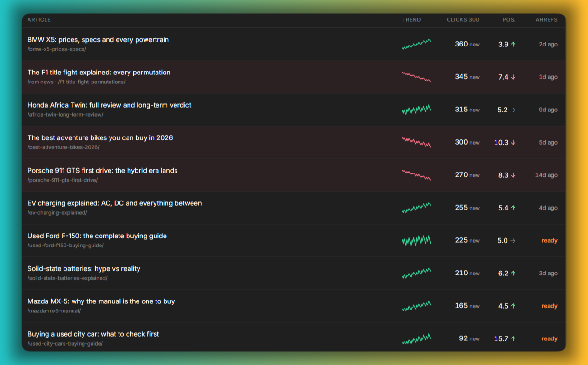Viewport: 588px width, 365px height.
Task: Click the /f1-title-fight-permutations/ path text
Action: (92, 82)
